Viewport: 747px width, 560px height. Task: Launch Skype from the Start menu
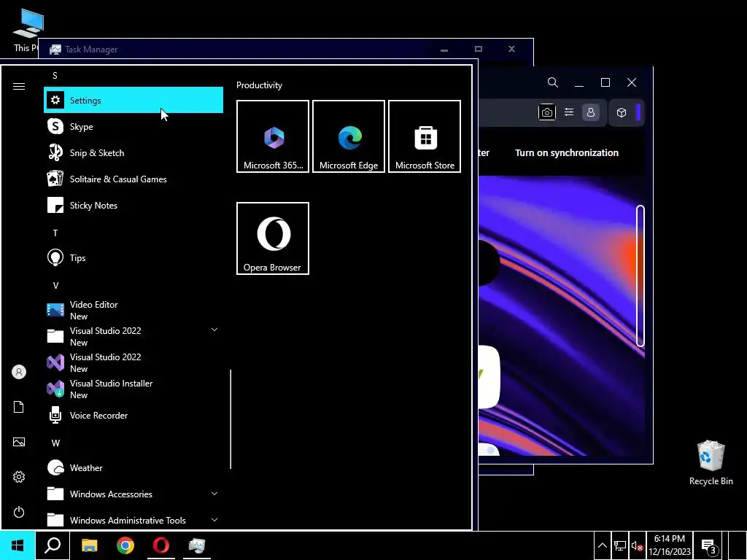coord(133,127)
